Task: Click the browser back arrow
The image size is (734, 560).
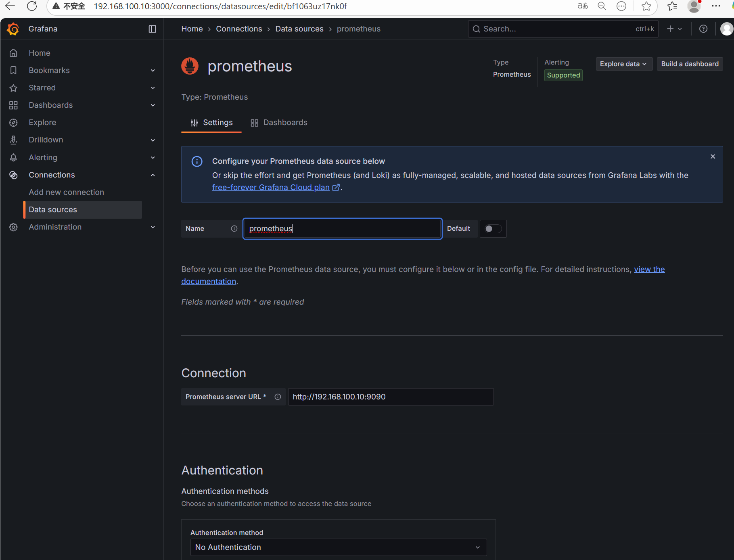Action: pyautogui.click(x=10, y=6)
